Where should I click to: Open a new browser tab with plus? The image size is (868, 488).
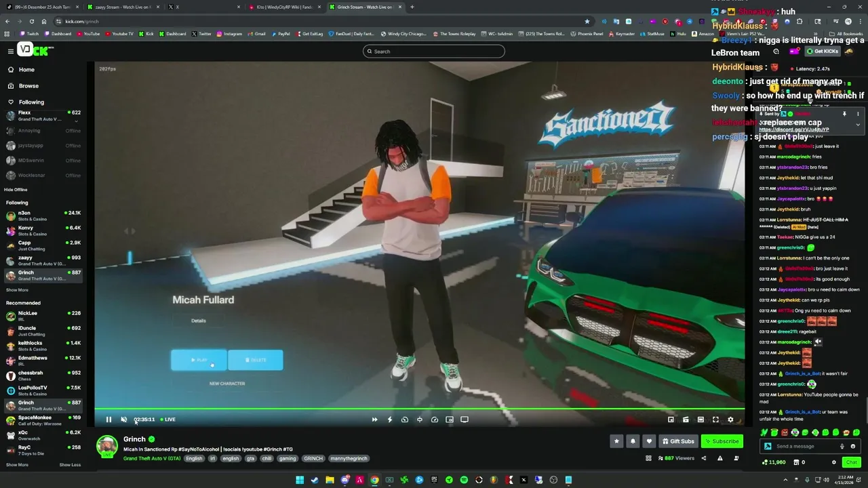[x=412, y=7]
